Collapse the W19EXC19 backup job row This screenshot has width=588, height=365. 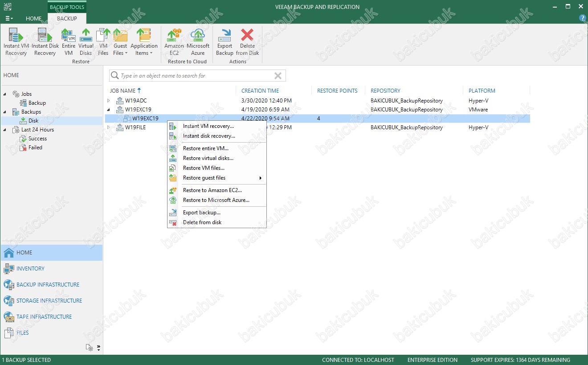pyautogui.click(x=108, y=110)
